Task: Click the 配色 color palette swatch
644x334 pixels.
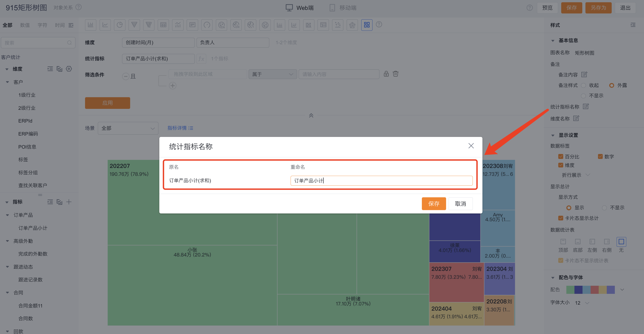Action: point(590,290)
